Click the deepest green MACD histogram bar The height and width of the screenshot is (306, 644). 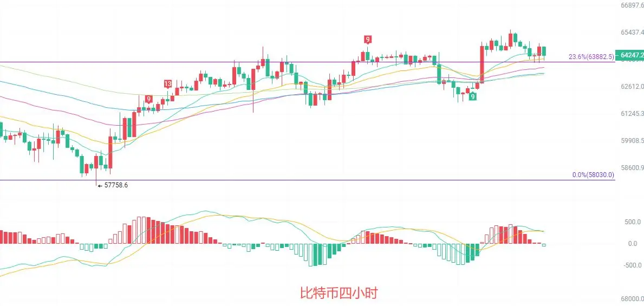(315, 255)
